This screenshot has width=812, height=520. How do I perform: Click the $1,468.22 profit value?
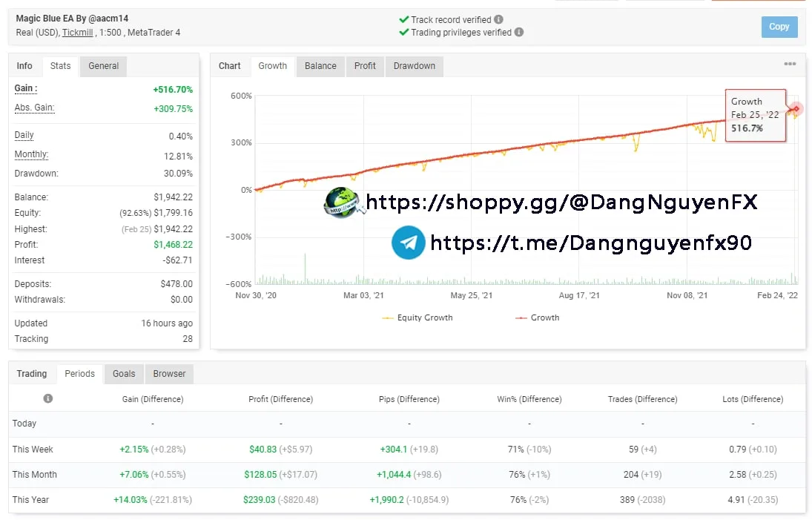coord(173,245)
